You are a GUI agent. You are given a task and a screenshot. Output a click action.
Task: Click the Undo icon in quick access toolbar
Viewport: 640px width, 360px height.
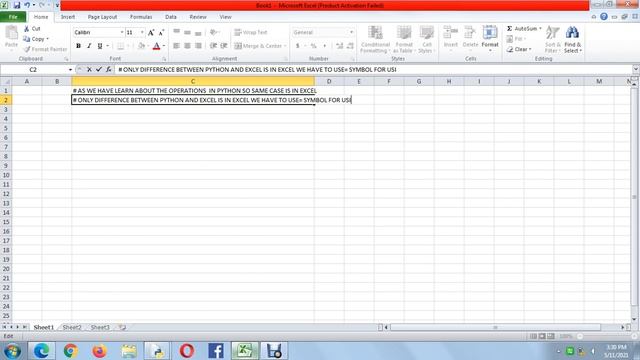(27, 5)
